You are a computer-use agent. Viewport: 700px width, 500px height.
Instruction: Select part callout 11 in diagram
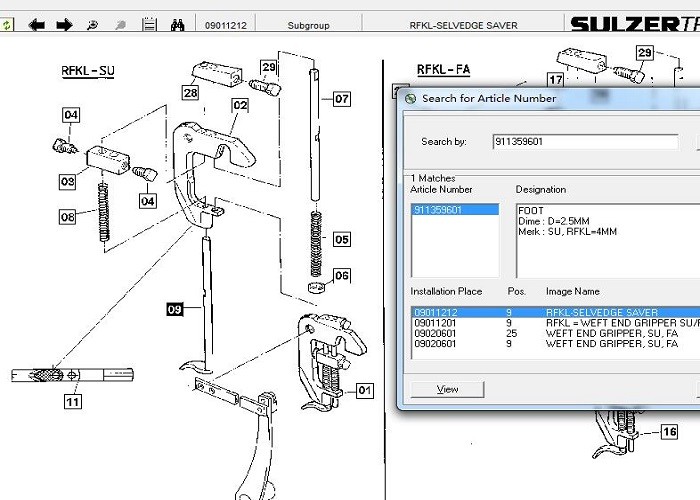73,402
